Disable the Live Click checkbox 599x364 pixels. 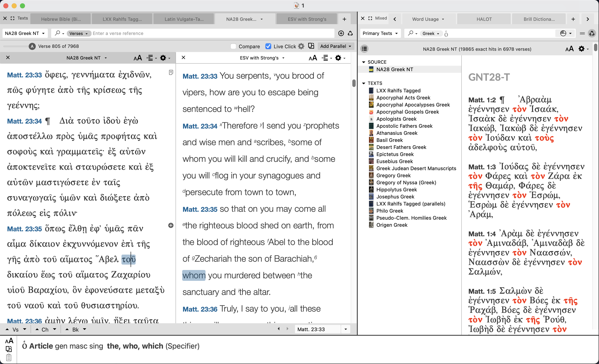pos(268,46)
